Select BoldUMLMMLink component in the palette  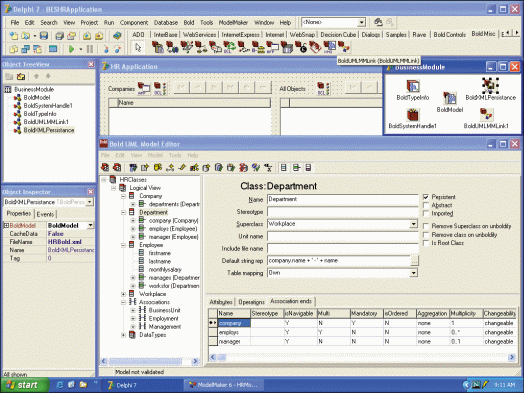point(344,47)
